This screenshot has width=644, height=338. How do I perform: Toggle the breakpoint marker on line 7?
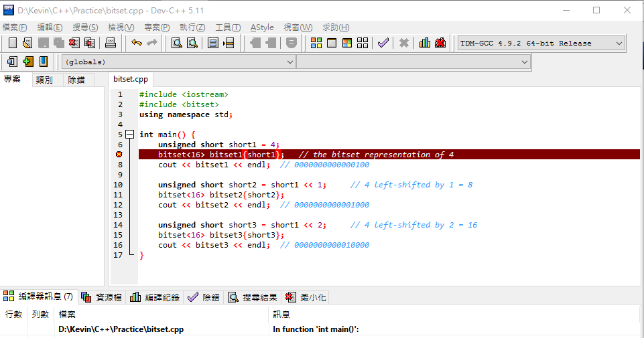point(119,154)
